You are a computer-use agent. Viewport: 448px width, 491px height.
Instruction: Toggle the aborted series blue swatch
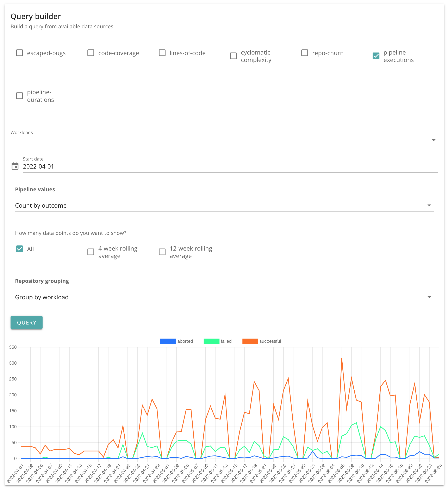click(x=168, y=341)
